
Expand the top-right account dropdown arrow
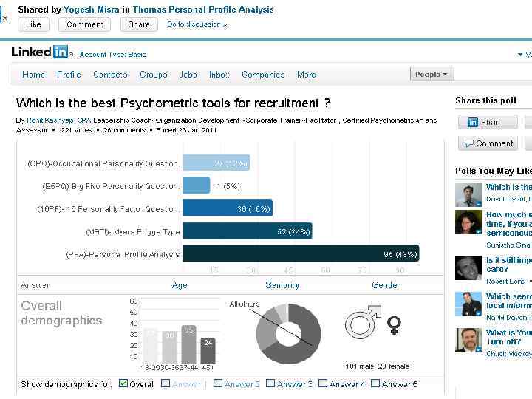520,55
